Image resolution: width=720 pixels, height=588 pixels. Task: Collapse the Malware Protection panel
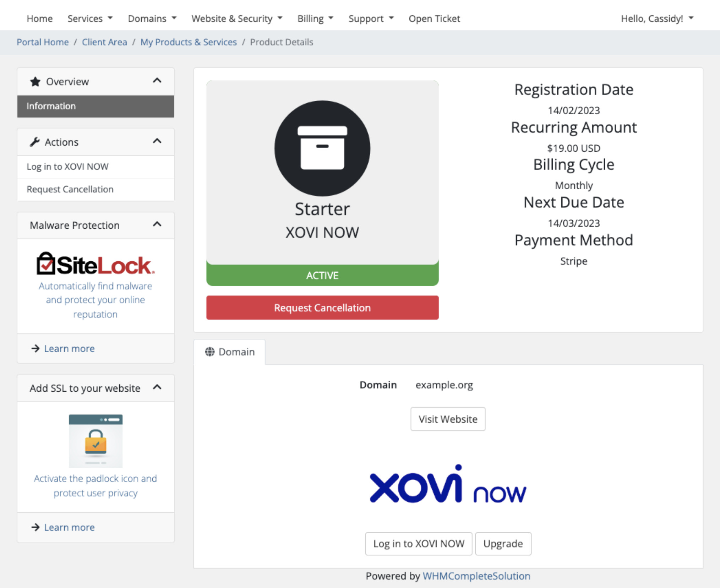pyautogui.click(x=157, y=224)
